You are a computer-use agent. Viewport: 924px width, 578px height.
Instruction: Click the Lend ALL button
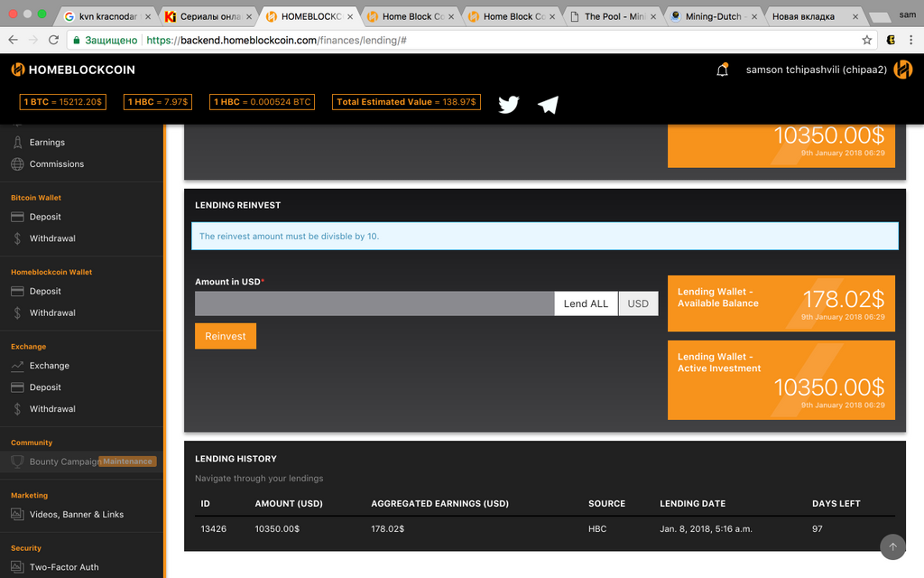coord(586,303)
